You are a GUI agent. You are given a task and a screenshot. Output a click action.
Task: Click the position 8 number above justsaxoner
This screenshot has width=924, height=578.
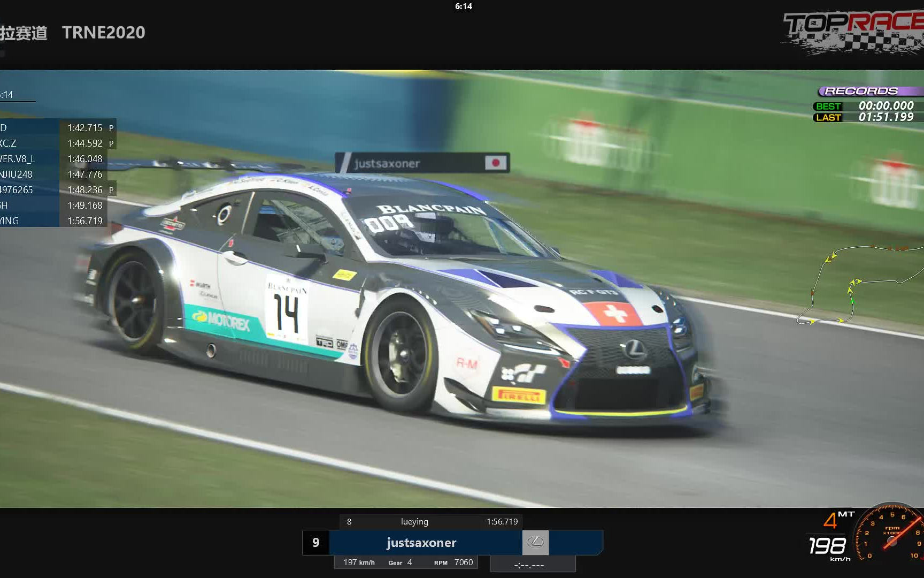point(349,521)
